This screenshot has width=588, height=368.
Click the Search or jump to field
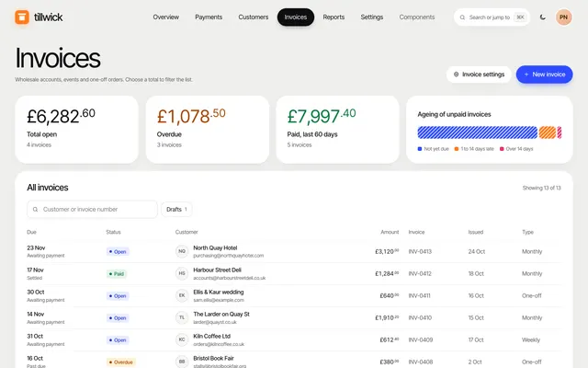click(x=492, y=17)
